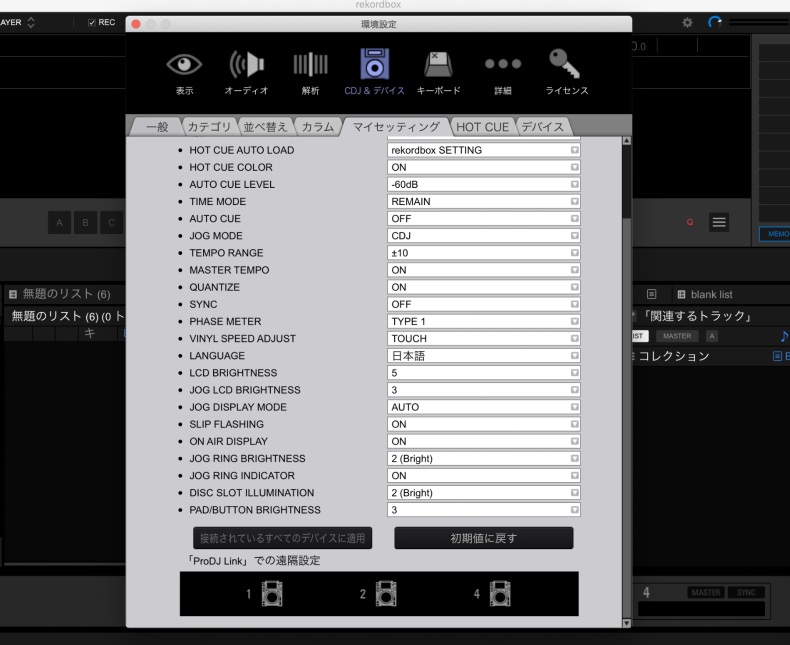Screen dimensions: 790x645
Task: Open the TIME MODE dropdown
Action: [x=484, y=202]
